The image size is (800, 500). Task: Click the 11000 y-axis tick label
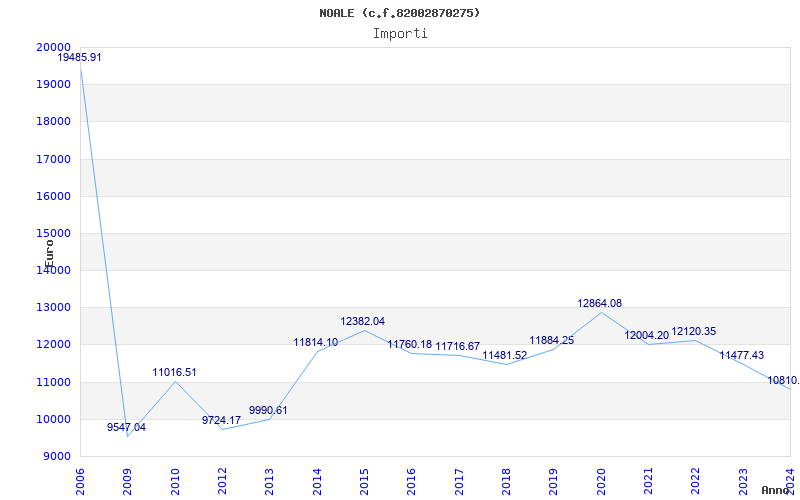click(x=54, y=382)
